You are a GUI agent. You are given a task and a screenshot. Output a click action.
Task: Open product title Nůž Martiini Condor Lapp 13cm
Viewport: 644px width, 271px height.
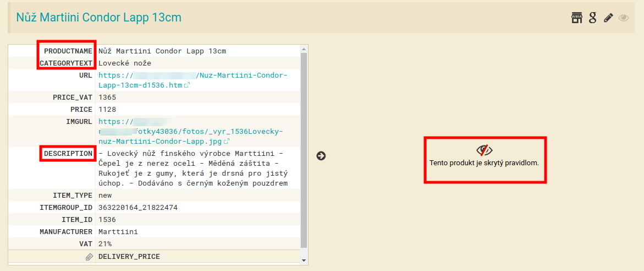[x=98, y=17]
